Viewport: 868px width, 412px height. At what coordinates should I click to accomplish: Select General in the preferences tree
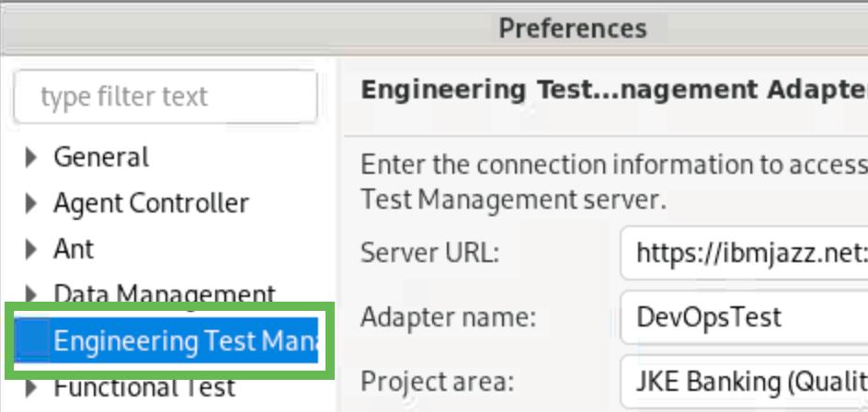101,157
